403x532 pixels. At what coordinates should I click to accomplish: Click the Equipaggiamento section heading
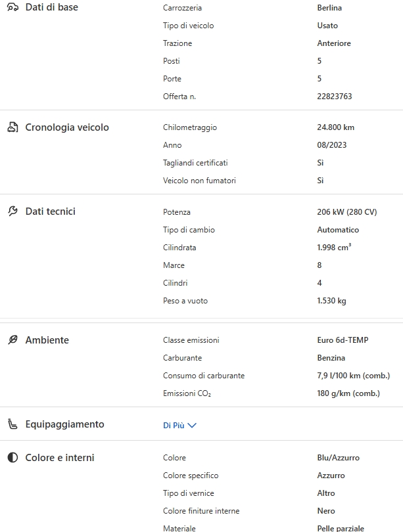coord(64,424)
